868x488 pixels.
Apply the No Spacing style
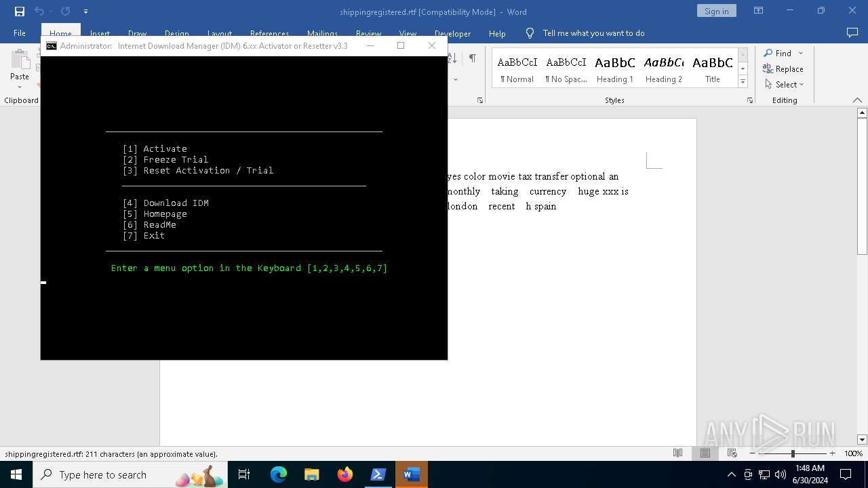(566, 69)
